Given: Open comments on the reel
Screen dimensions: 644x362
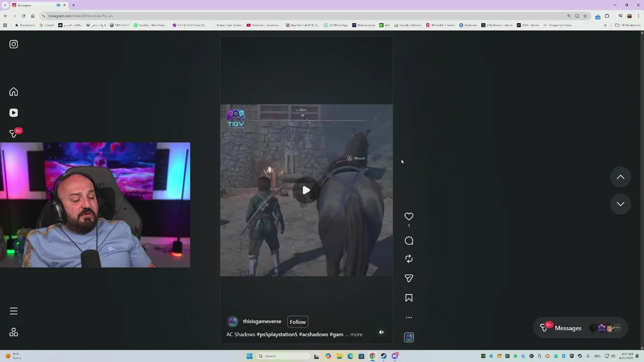Looking at the screenshot, I should pos(409,241).
